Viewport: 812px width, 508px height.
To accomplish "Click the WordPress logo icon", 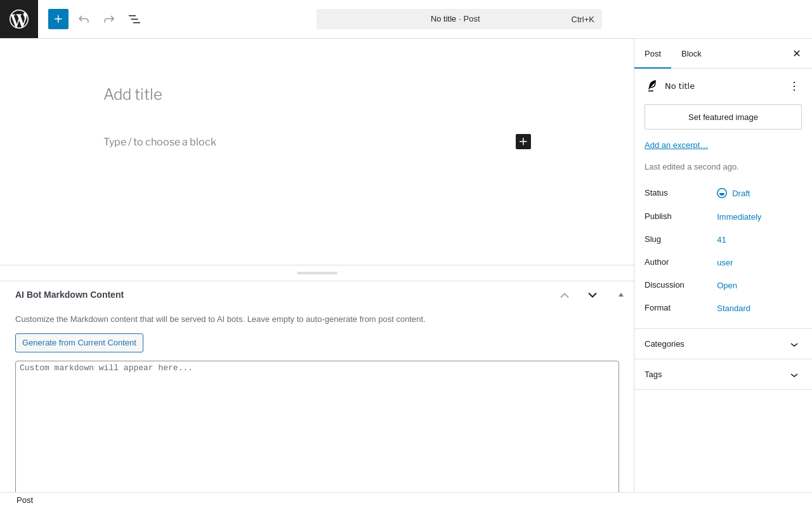I will click(19, 19).
